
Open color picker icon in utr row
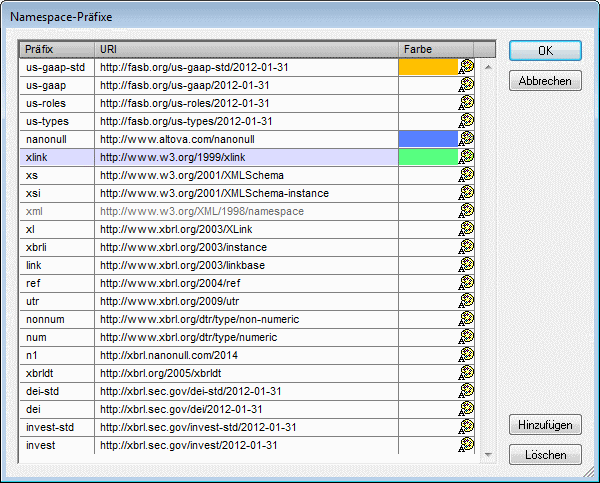click(465, 301)
